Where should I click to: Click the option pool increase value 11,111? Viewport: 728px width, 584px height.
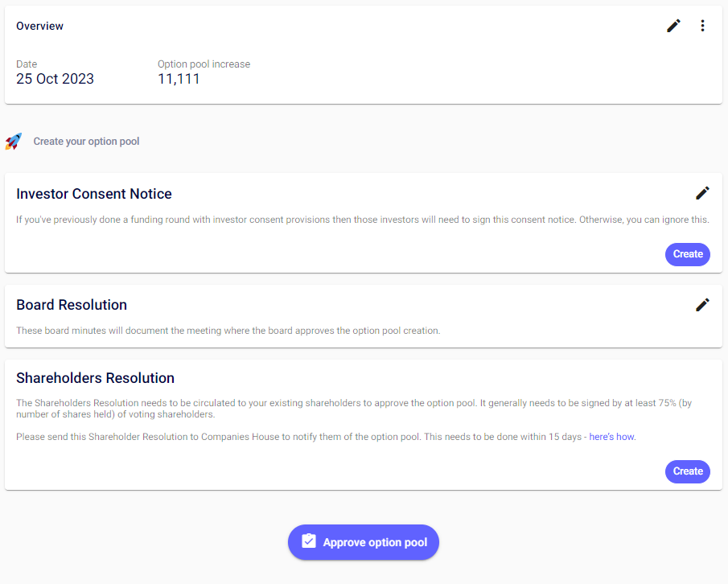click(179, 79)
